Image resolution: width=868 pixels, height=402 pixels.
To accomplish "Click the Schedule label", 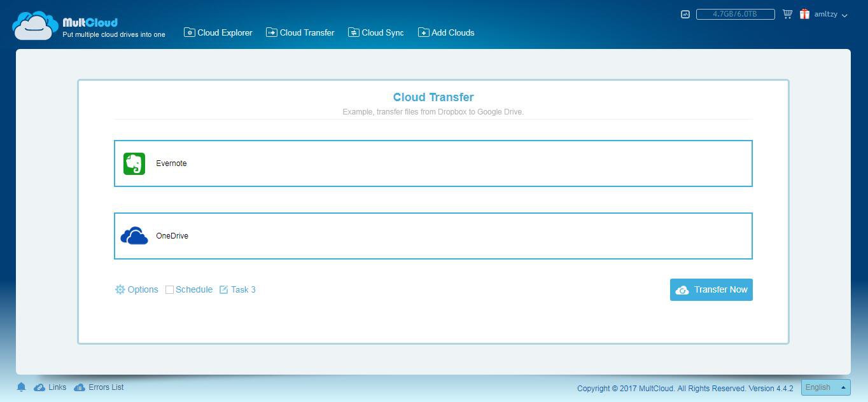I will (194, 289).
